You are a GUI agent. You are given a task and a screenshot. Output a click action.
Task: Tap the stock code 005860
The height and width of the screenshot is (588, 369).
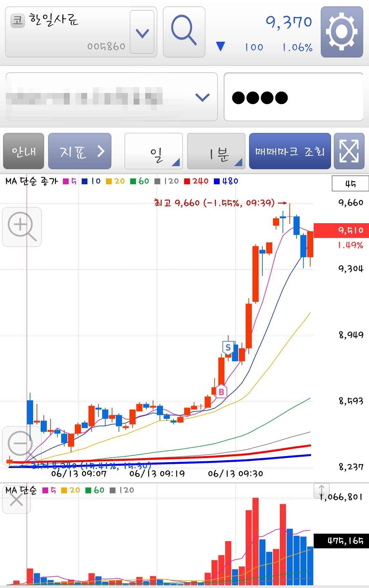click(x=106, y=46)
